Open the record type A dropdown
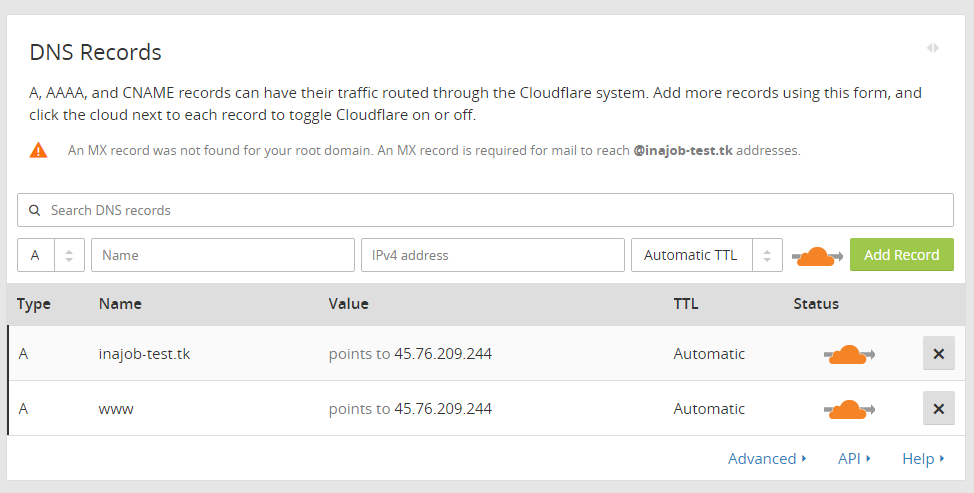Screen dimensions: 974x493 (x=50, y=255)
